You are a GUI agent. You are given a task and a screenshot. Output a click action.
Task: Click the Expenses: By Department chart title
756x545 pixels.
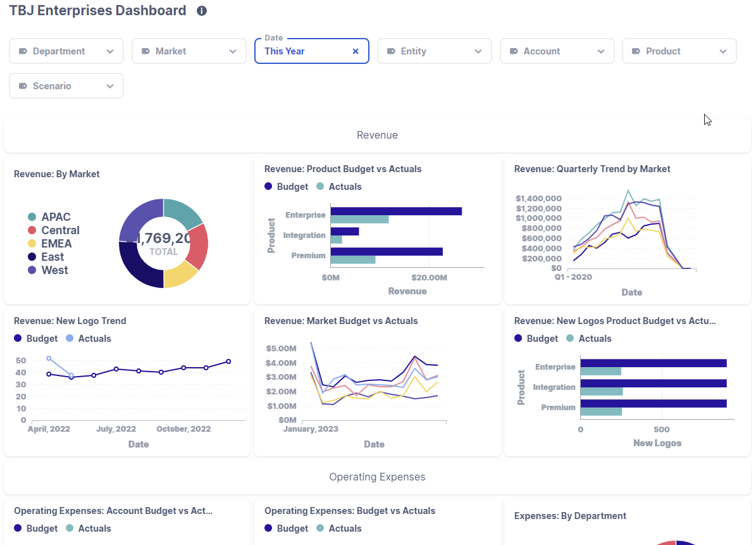[x=570, y=516]
